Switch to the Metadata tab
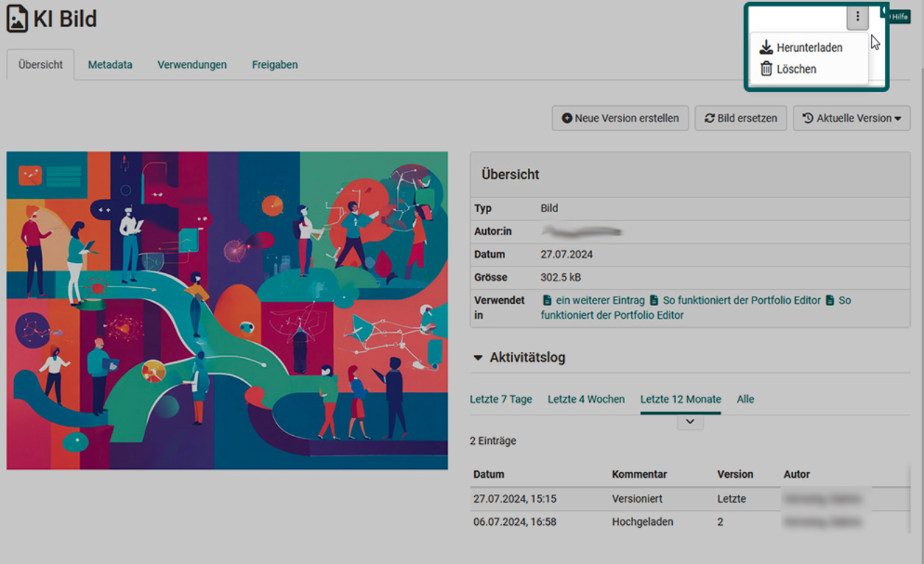924x564 pixels. pyautogui.click(x=109, y=64)
